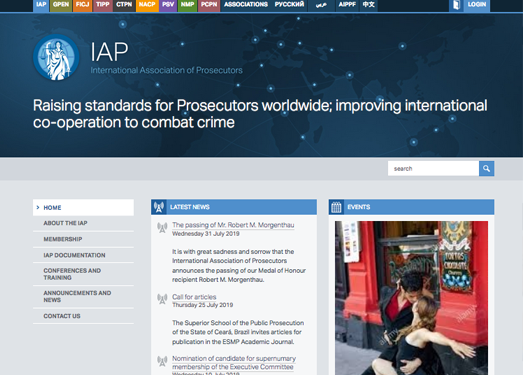Image resolution: width=523 pixels, height=375 pixels.
Task: Open the FICJ tab
Action: tap(82, 5)
